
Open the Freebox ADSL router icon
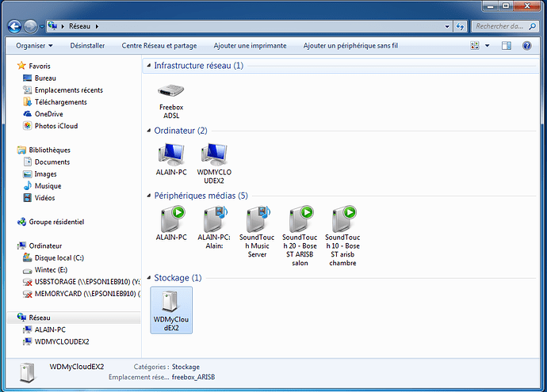point(171,101)
